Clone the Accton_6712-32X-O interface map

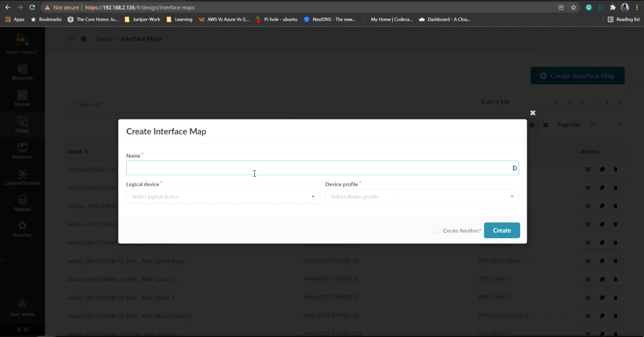602,224
